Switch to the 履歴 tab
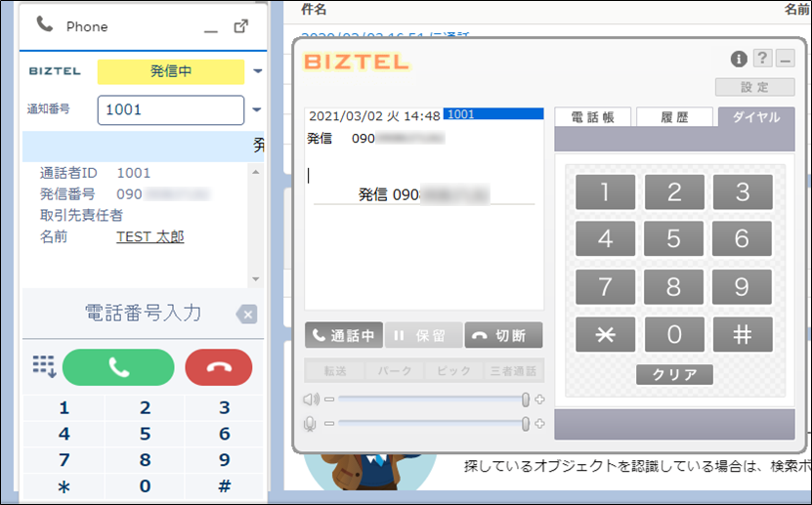This screenshot has width=812, height=505. tap(674, 117)
